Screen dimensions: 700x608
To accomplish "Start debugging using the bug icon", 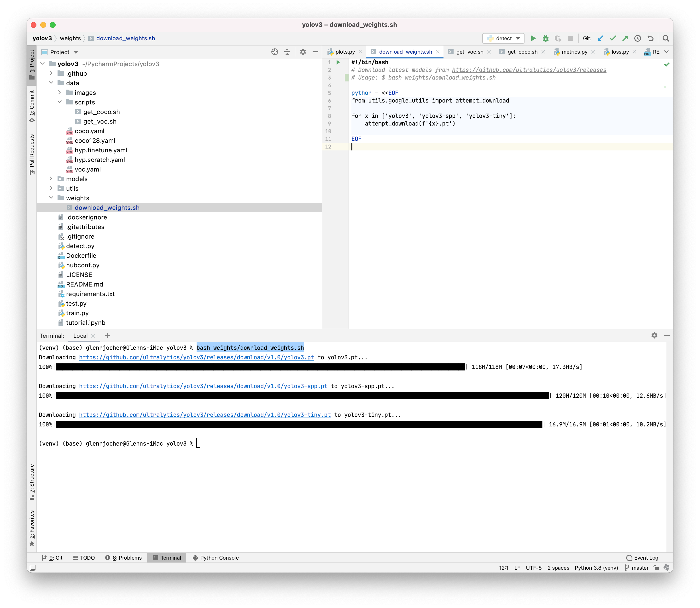I will coord(546,38).
